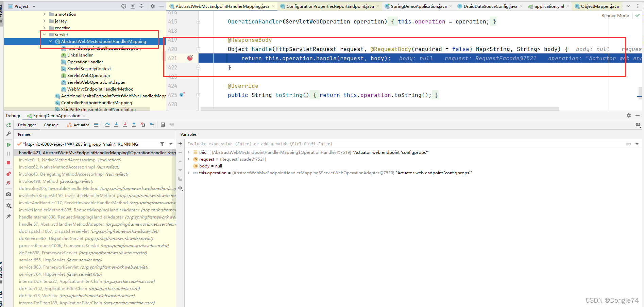
Task: Toggle breakpoint on line 421
Action: point(190,58)
